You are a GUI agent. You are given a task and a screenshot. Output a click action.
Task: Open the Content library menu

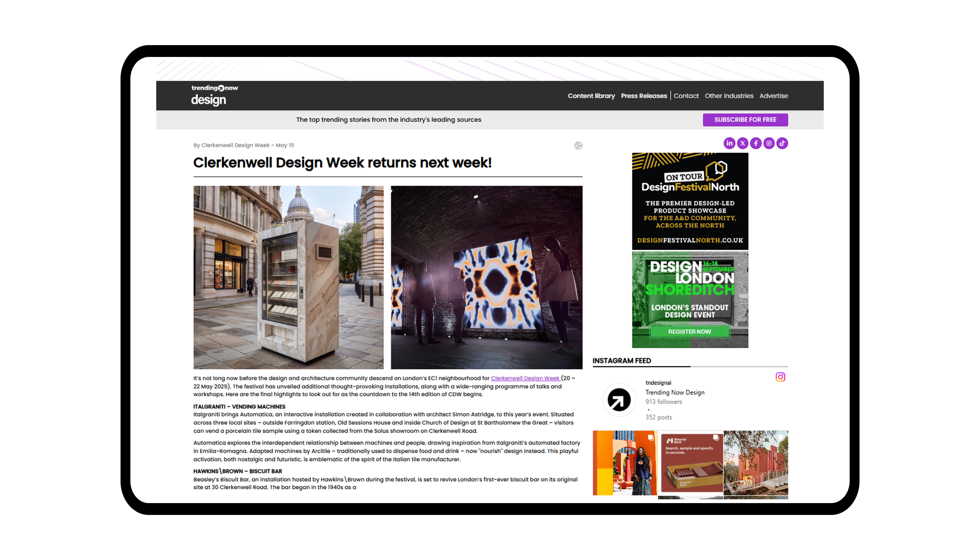point(591,96)
